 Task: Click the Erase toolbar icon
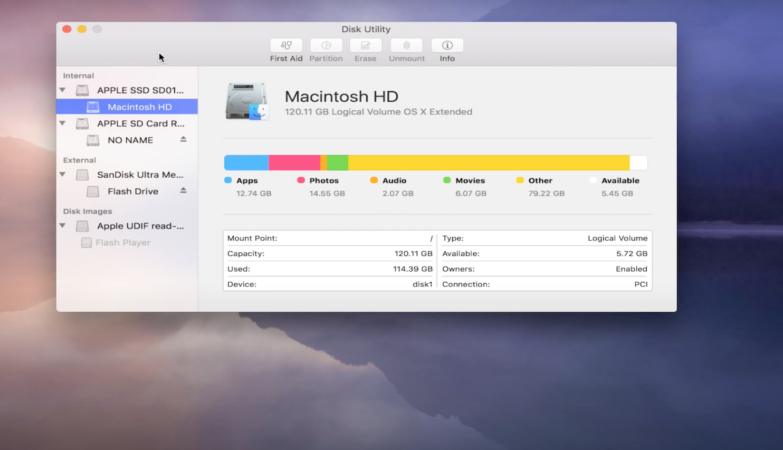[366, 45]
